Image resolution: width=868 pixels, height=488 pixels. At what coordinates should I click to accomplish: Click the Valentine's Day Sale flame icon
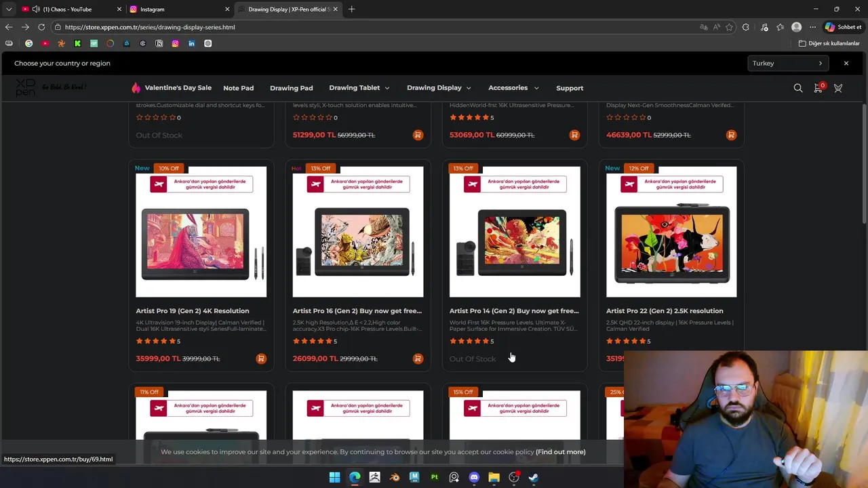click(136, 87)
